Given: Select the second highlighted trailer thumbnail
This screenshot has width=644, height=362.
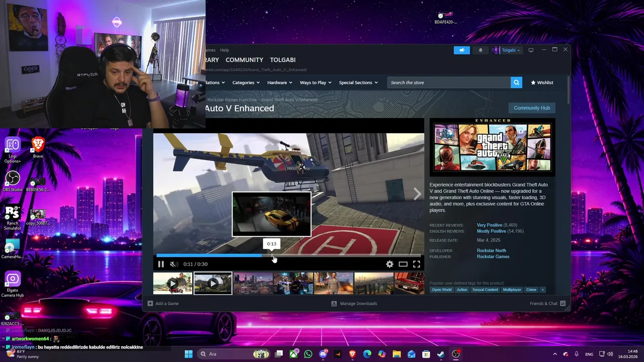Looking at the screenshot, I should (x=213, y=284).
